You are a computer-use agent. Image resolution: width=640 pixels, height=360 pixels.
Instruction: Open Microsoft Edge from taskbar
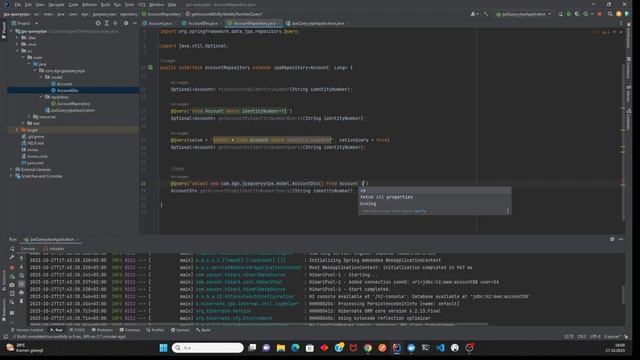pos(296,348)
